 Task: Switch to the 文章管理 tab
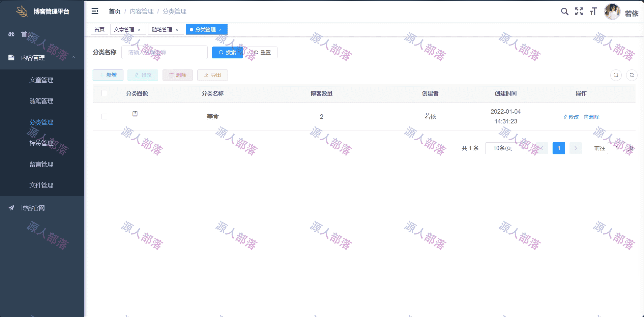pyautogui.click(x=128, y=30)
